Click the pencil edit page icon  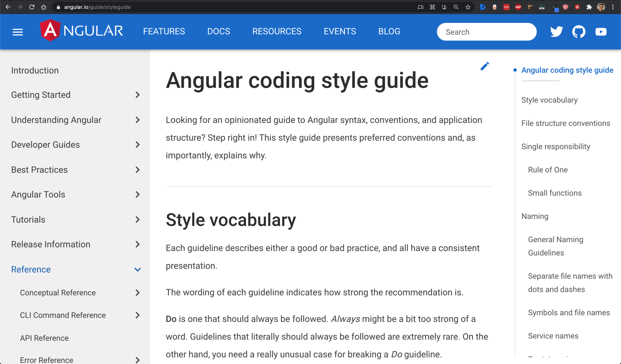pyautogui.click(x=485, y=66)
